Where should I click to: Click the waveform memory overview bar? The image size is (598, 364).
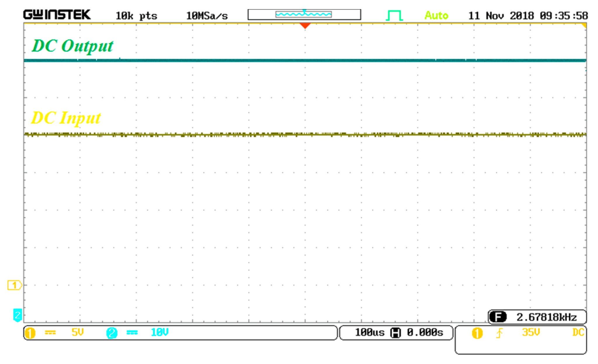tap(304, 14)
